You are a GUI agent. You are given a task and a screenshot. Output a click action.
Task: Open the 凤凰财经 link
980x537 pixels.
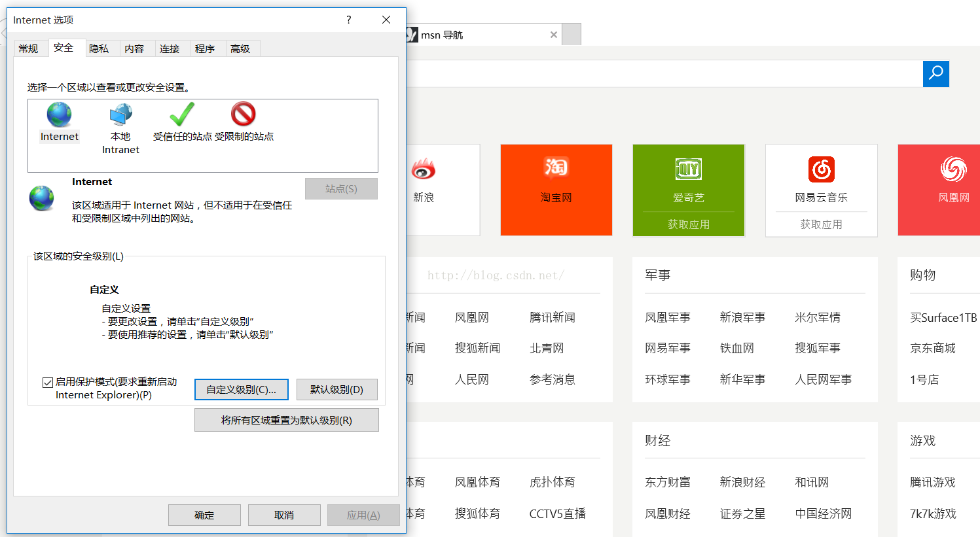[x=668, y=513]
